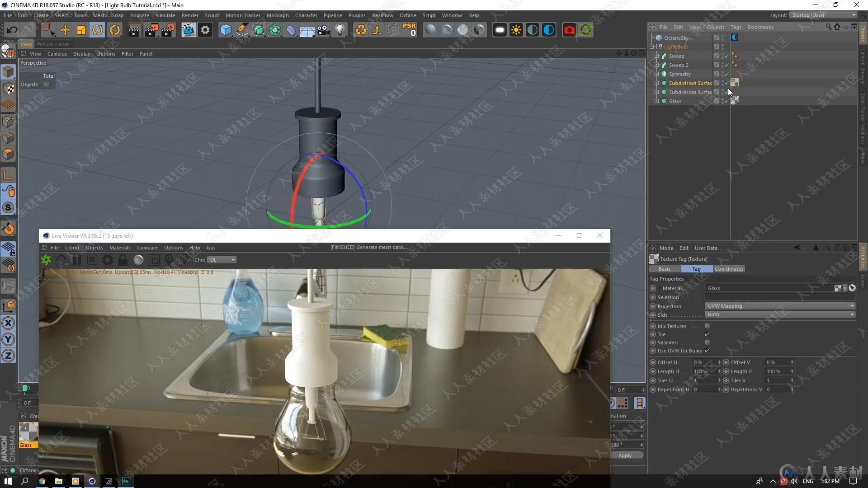868x488 pixels.
Task: Click the Symmetry object in scene hierarchy
Action: tap(679, 73)
